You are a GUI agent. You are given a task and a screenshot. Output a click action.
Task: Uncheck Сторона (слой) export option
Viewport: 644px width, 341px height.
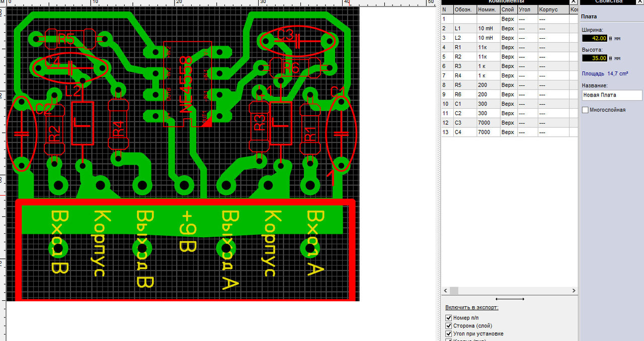click(x=449, y=326)
